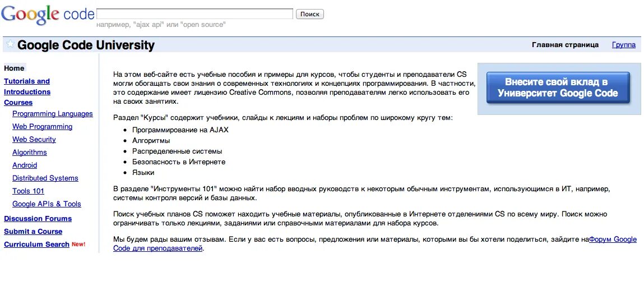
Task: Open the Web Programming course link
Action: [x=42, y=127]
